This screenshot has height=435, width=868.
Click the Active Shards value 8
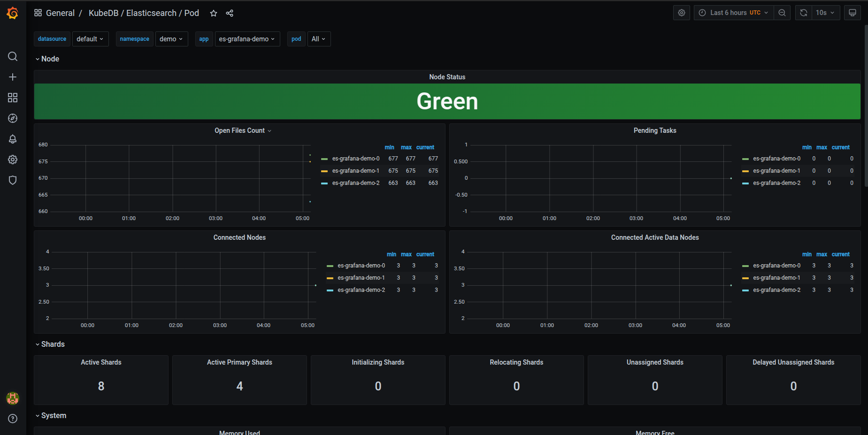101,386
